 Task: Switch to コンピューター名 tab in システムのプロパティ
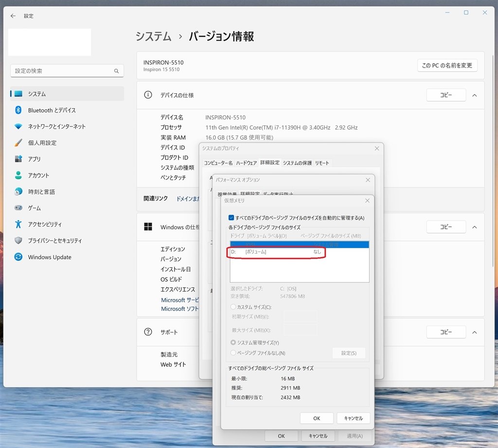[x=218, y=163]
